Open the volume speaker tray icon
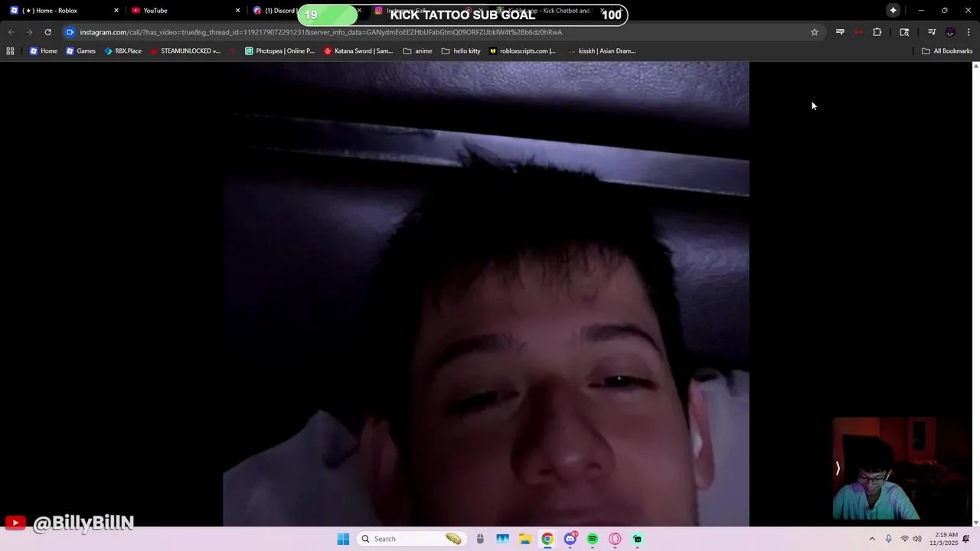The image size is (980, 551). coord(917,539)
